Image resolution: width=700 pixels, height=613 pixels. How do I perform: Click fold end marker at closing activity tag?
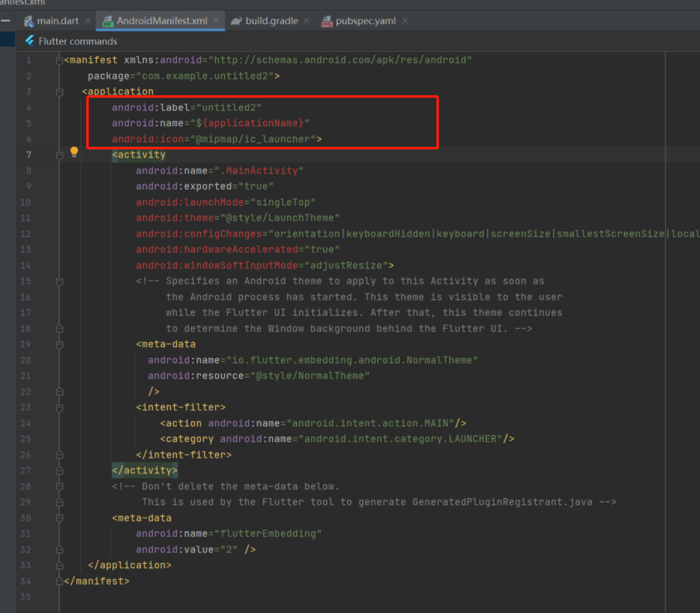pos(60,471)
